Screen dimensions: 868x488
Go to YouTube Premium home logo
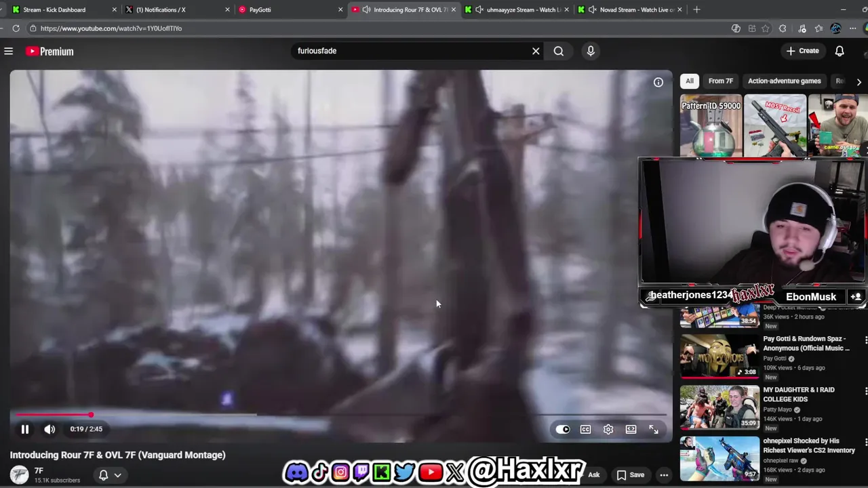coord(50,51)
